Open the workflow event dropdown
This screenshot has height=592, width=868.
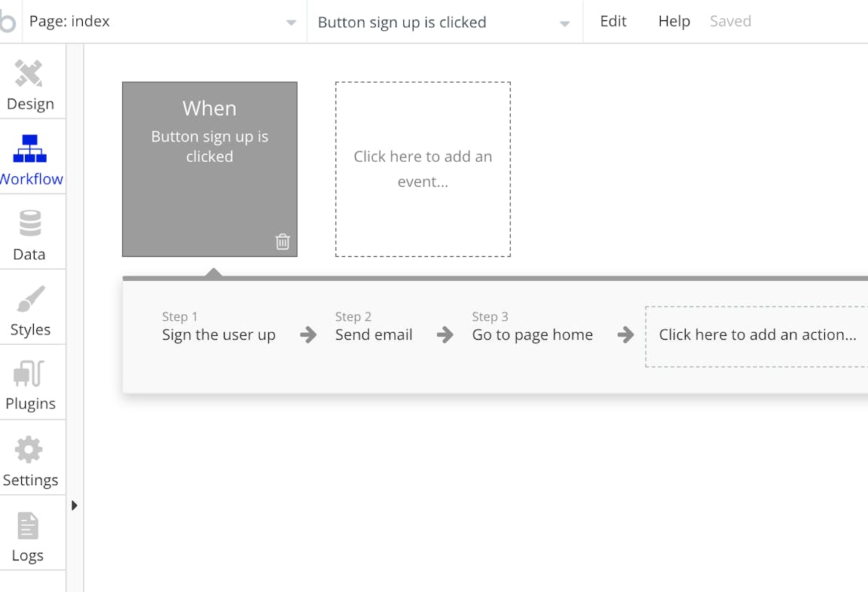564,23
